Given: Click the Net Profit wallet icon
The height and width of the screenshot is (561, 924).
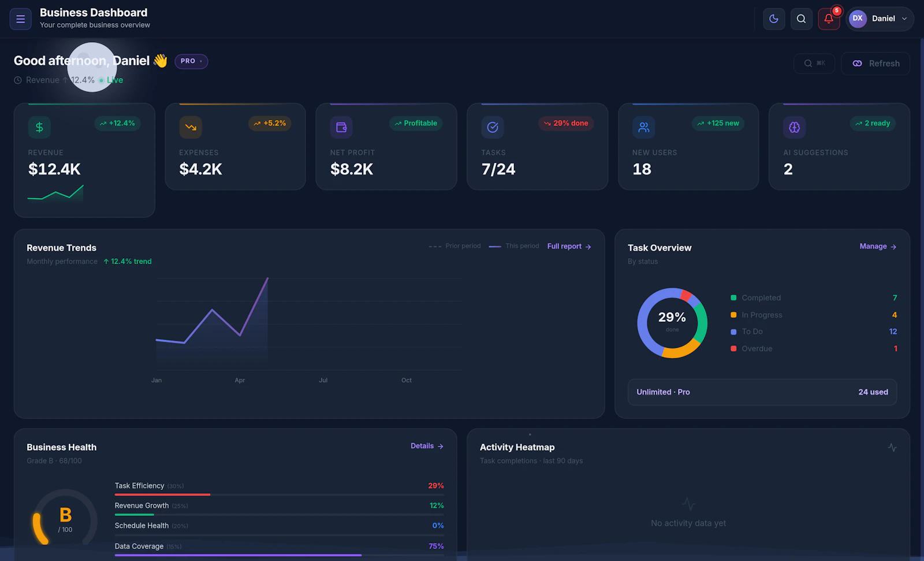Looking at the screenshot, I should (x=341, y=127).
